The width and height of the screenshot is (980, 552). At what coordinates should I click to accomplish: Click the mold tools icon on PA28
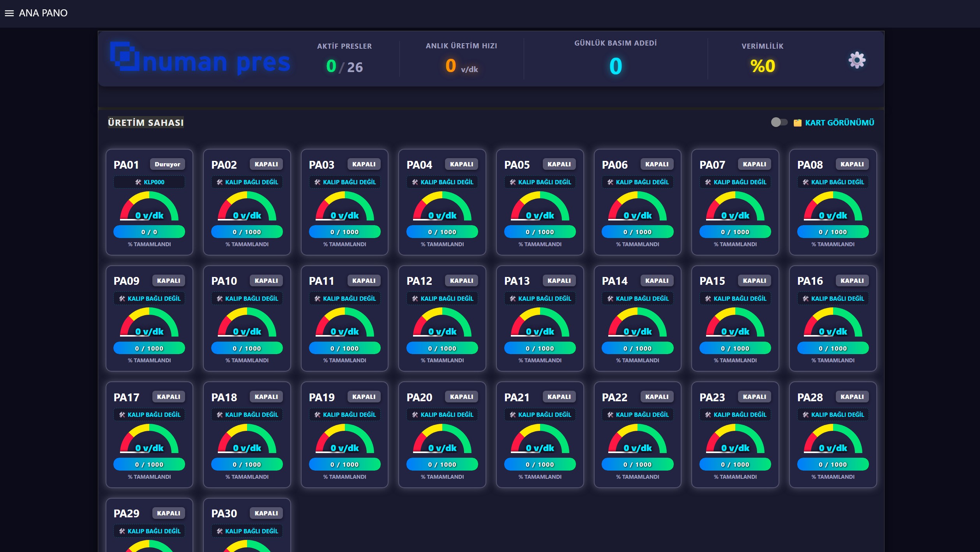tap(805, 415)
